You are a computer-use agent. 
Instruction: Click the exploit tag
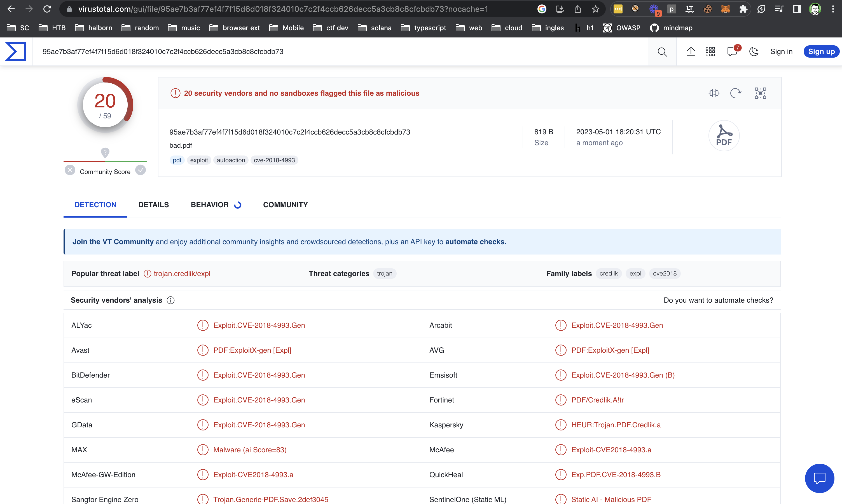tap(199, 160)
